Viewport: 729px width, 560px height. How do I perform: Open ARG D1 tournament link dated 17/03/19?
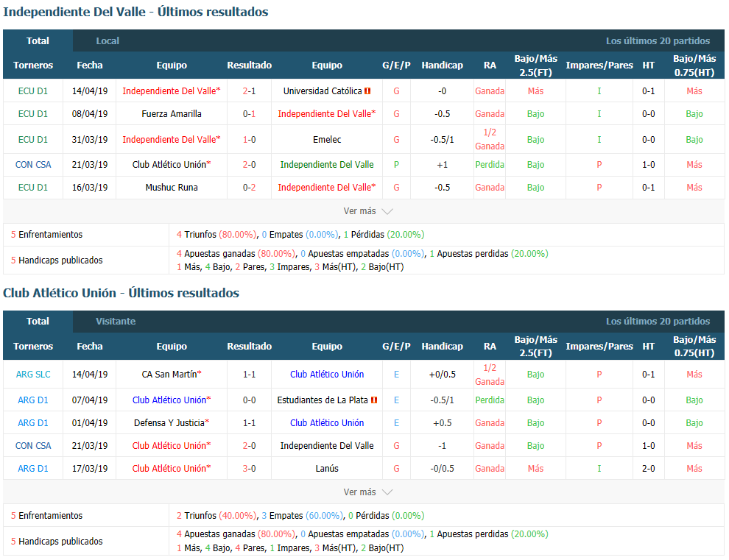tap(33, 469)
